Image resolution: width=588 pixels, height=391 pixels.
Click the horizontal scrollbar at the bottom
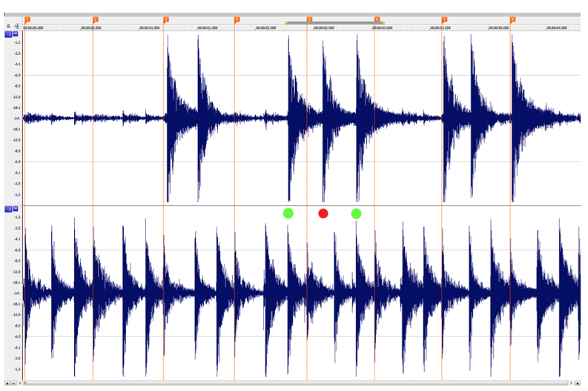pyautogui.click(x=297, y=384)
